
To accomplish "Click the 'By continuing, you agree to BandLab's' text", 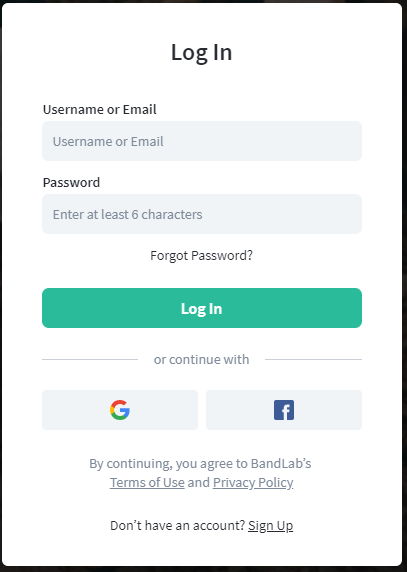I will click(200, 463).
